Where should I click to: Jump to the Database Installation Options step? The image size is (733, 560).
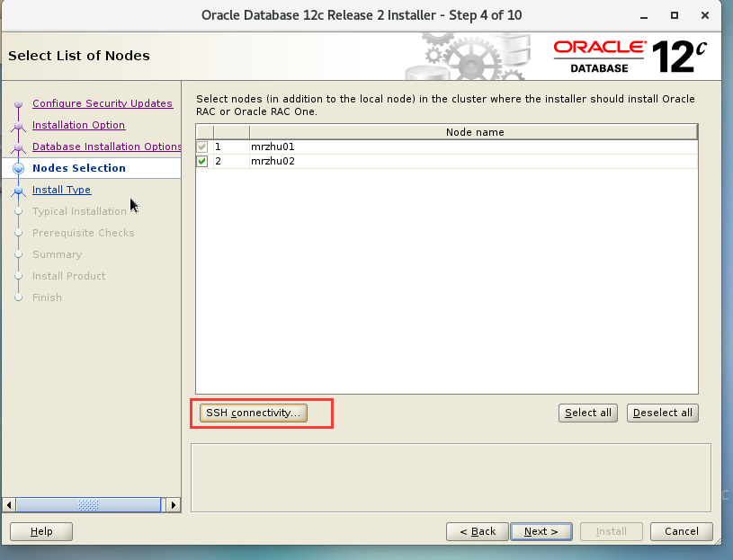coord(107,147)
